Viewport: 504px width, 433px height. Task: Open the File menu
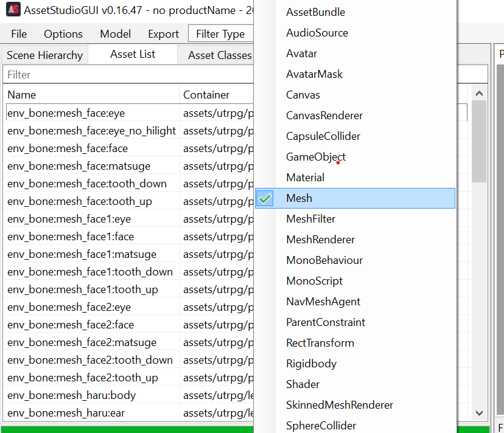point(19,33)
